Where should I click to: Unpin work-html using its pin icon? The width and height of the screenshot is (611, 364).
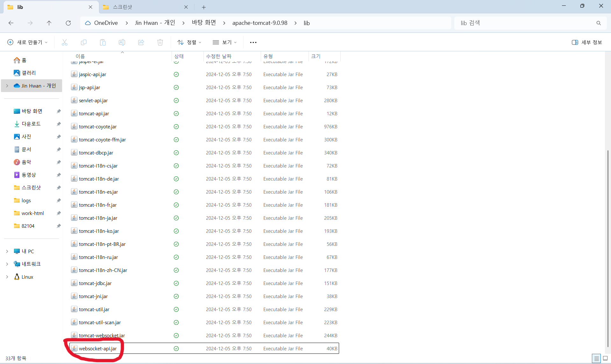59,213
